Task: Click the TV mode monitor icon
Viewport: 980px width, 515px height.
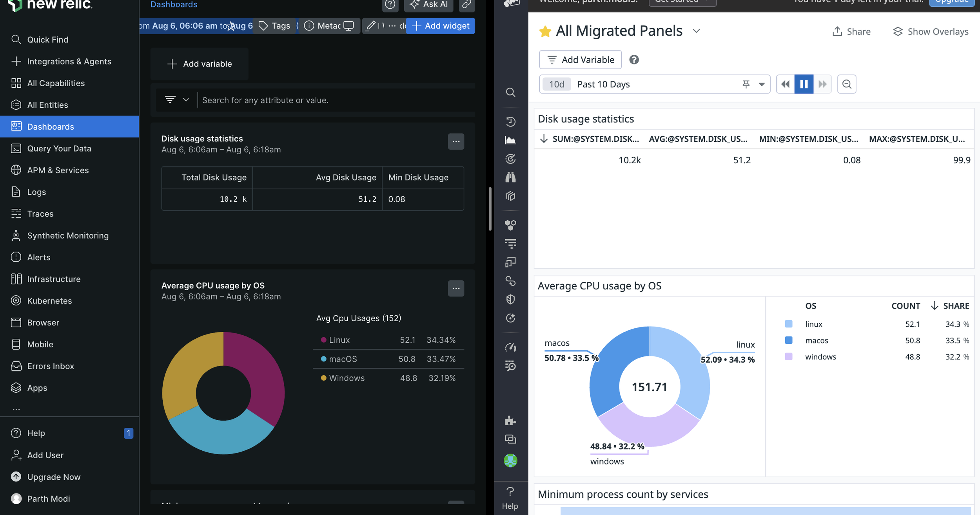Action: pyautogui.click(x=348, y=26)
